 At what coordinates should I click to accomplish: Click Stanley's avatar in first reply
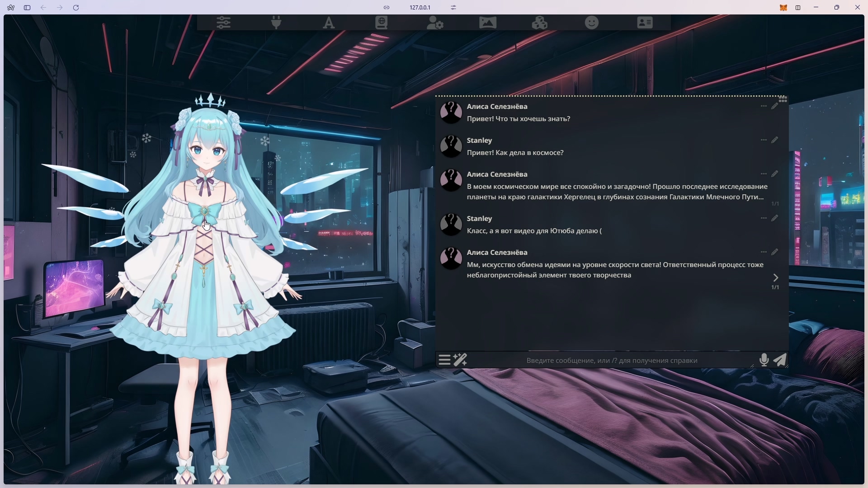451,146
